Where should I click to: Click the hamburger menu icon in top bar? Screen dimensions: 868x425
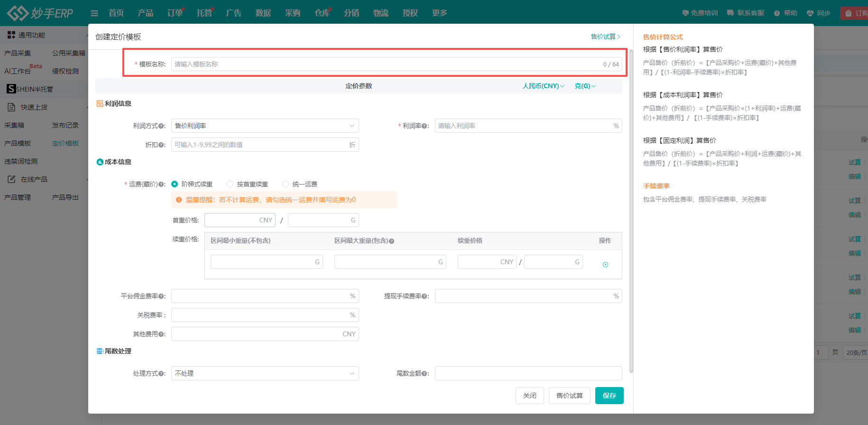94,13
